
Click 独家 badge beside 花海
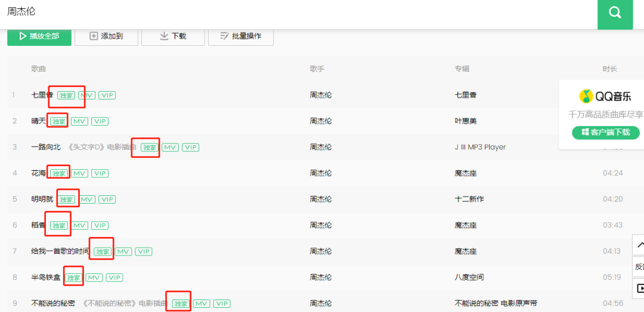click(58, 173)
